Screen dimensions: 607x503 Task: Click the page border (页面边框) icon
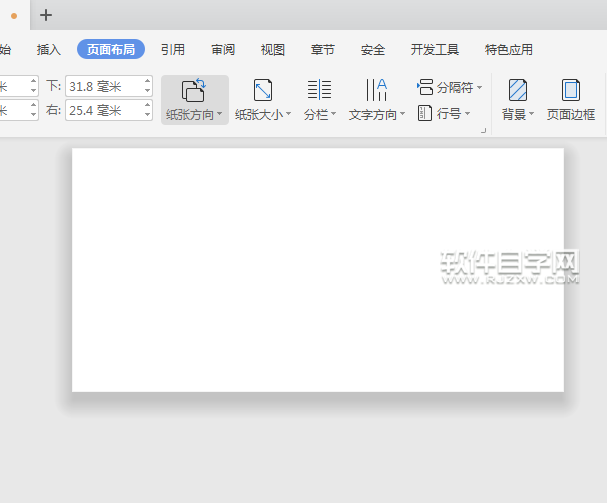[x=571, y=90]
